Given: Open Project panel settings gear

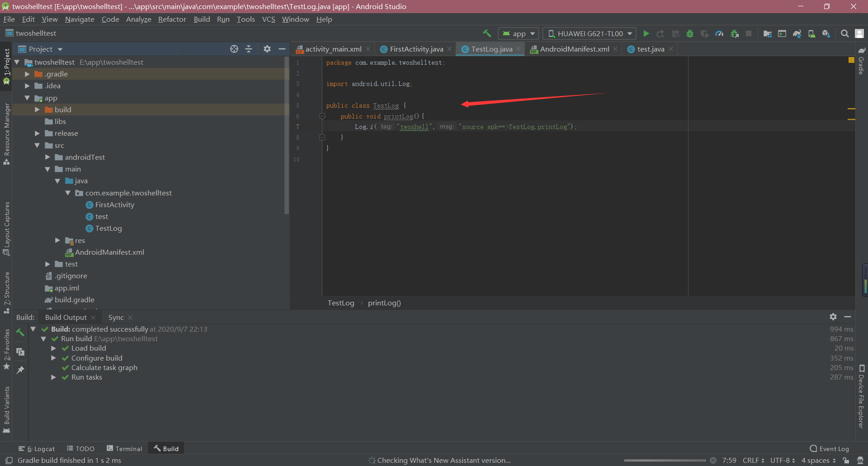Looking at the screenshot, I should (267, 49).
